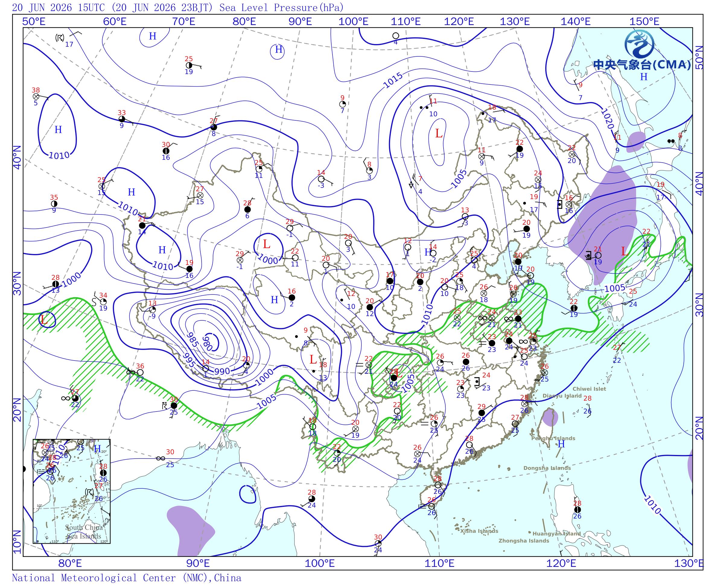
Task: Click the station temperature reading 38
Action: 36,90
